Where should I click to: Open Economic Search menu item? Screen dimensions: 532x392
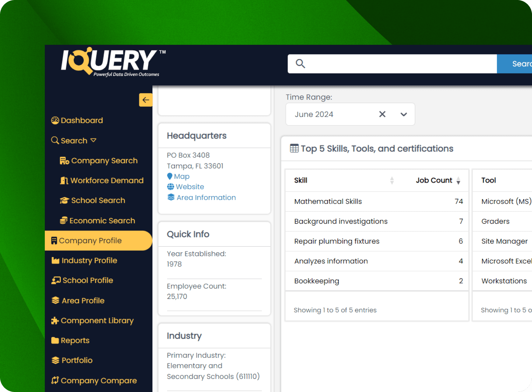tap(98, 221)
